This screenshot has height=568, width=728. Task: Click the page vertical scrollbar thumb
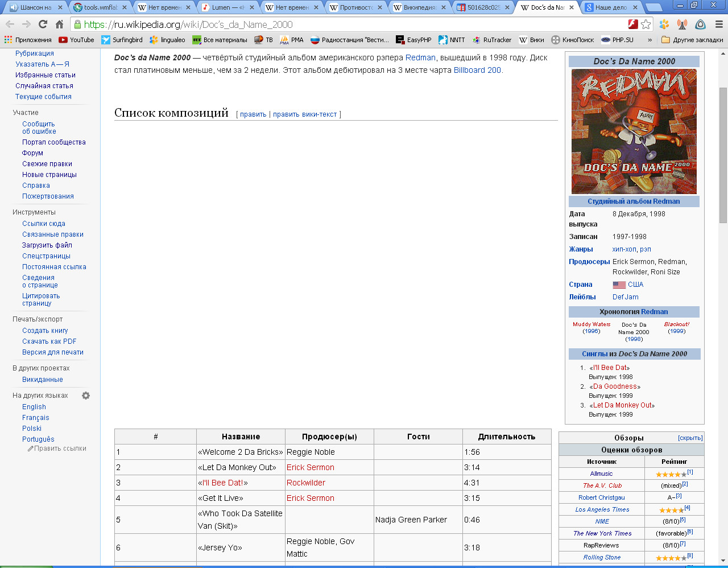coord(723,154)
